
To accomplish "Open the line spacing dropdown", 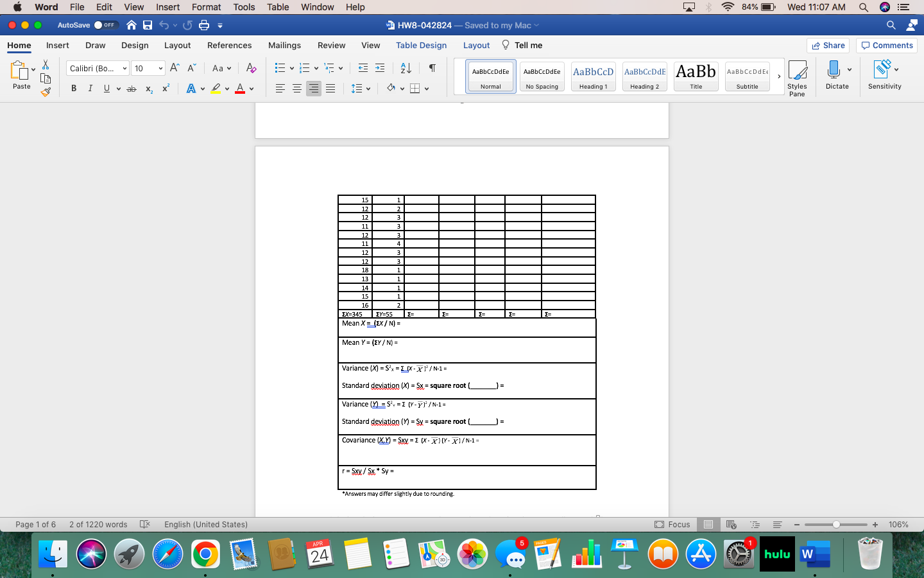I will coord(358,88).
